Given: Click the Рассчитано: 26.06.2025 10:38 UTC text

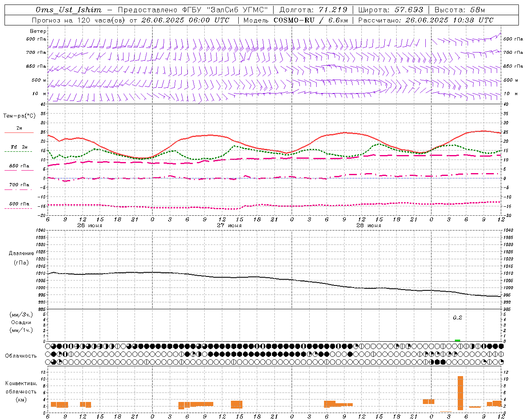Looking at the screenshot, I should click(x=426, y=20).
